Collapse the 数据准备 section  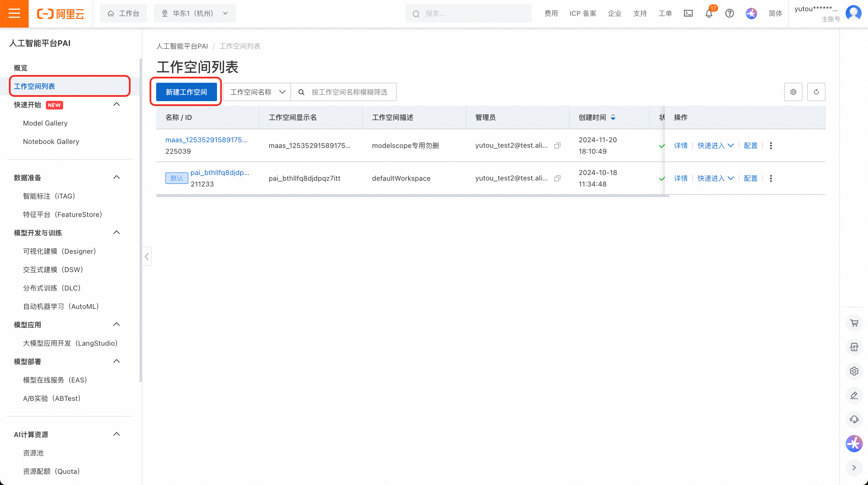[x=117, y=177]
